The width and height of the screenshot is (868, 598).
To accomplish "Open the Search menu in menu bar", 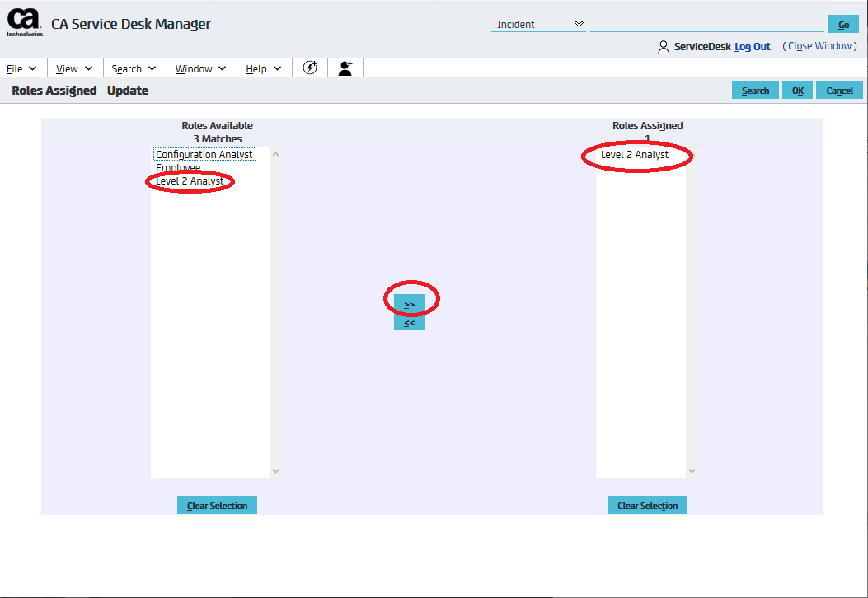I will pyautogui.click(x=134, y=69).
